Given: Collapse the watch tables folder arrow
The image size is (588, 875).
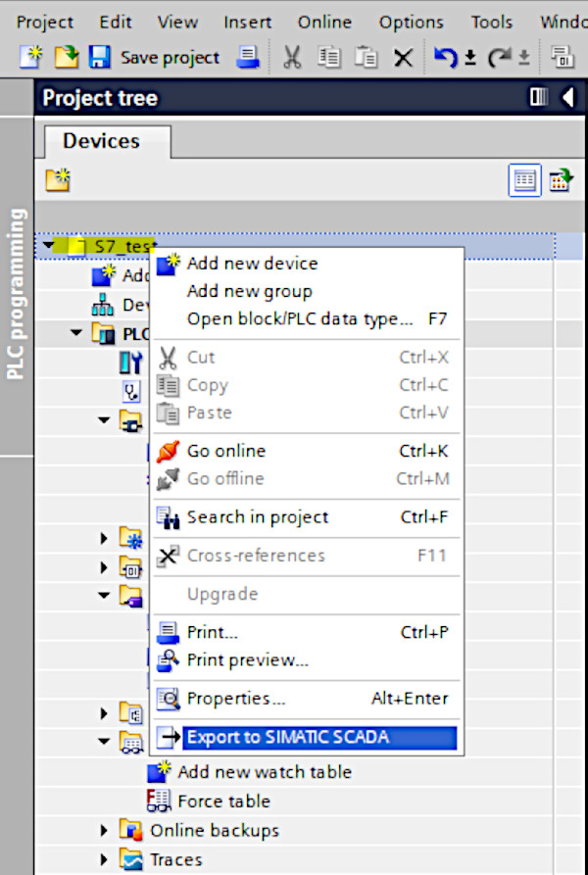Looking at the screenshot, I should click(x=104, y=741).
